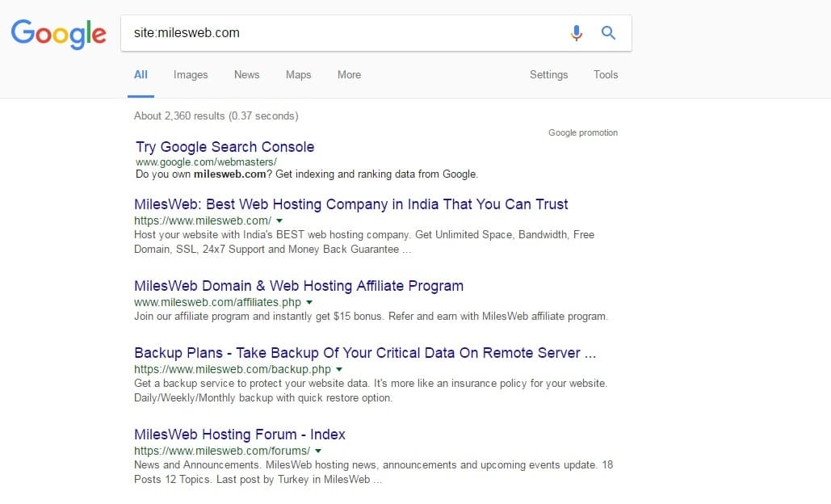The image size is (831, 504).
Task: Click snippet starting 'Host your website with India's'
Action: pyautogui.click(x=364, y=241)
